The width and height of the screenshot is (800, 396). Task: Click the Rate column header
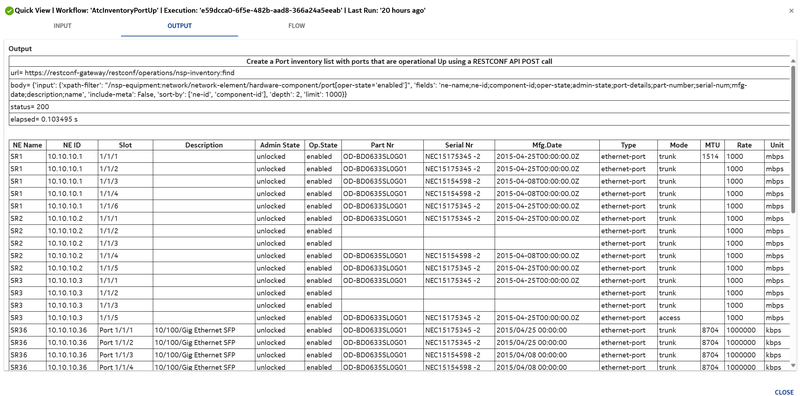(x=744, y=145)
